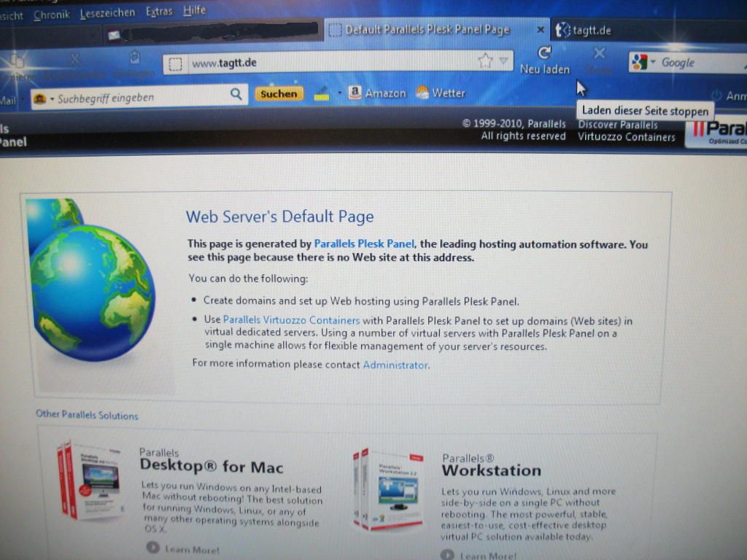Viewport: 747px width, 560px height.
Task: Click the Parallels Workstation product box image
Action: pyautogui.click(x=388, y=489)
